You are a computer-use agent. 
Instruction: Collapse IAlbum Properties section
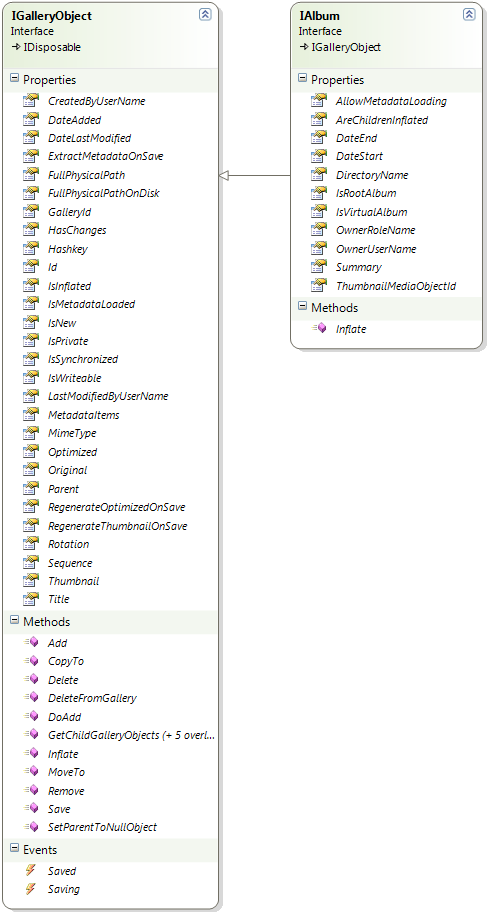click(302, 79)
